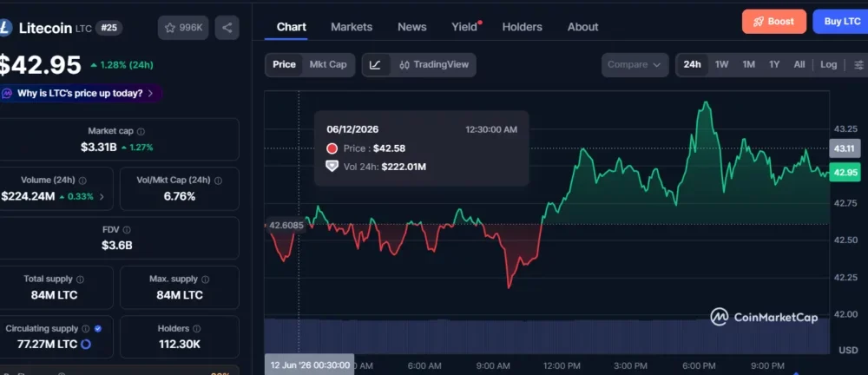Click the Buy LTC button
Viewport: 868px width, 375px height.
click(840, 22)
